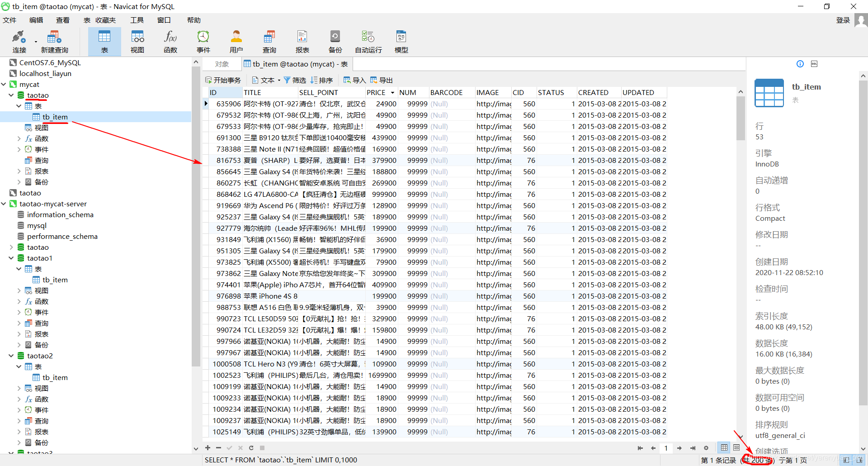The image size is (868, 466).
Task: Go to previous page of records
Action: [x=653, y=448]
